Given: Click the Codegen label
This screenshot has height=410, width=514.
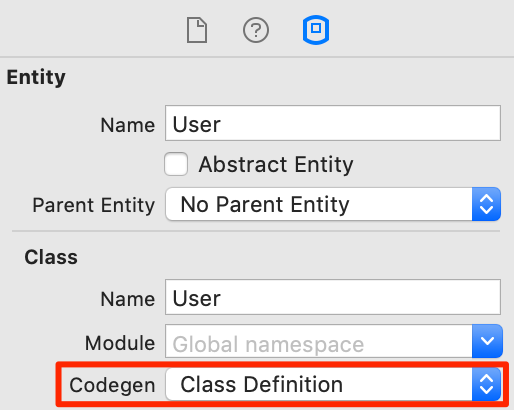Looking at the screenshot, I should point(112,385).
